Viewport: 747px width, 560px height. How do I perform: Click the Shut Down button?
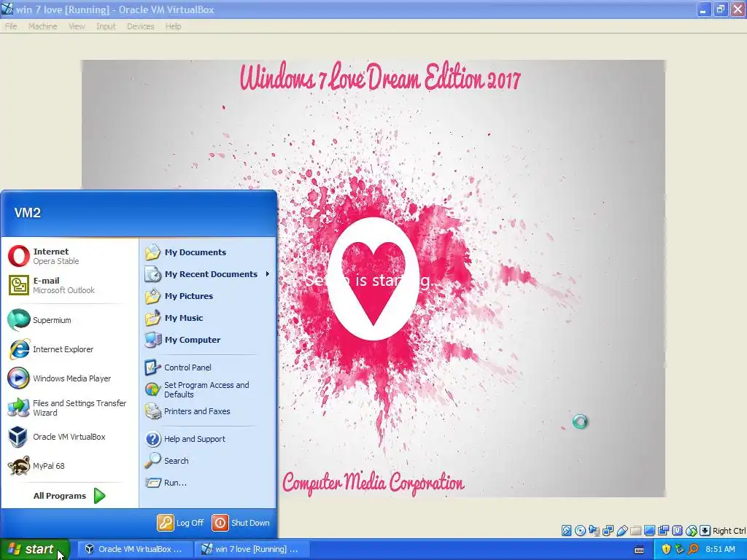click(x=241, y=523)
